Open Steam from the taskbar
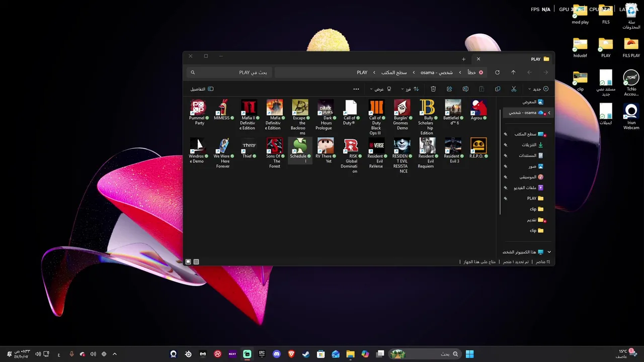Screen dimensions: 644x362 point(306,354)
